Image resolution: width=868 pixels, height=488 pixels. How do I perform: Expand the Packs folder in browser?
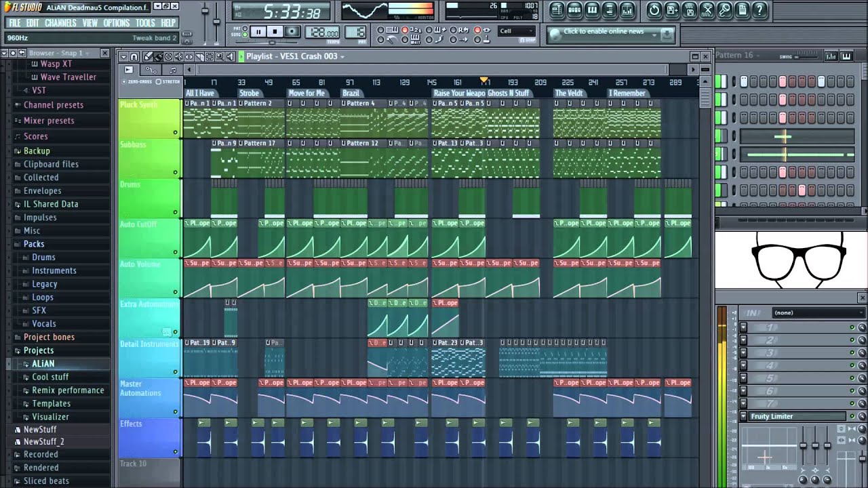(34, 244)
